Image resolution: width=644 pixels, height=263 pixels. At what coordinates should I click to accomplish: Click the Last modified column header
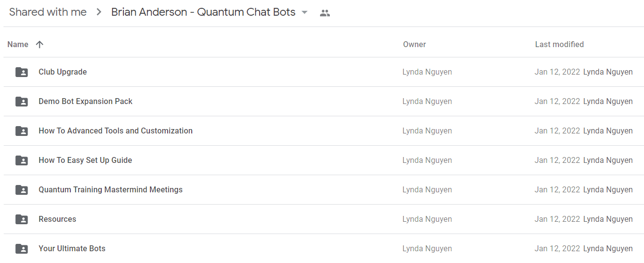click(559, 44)
